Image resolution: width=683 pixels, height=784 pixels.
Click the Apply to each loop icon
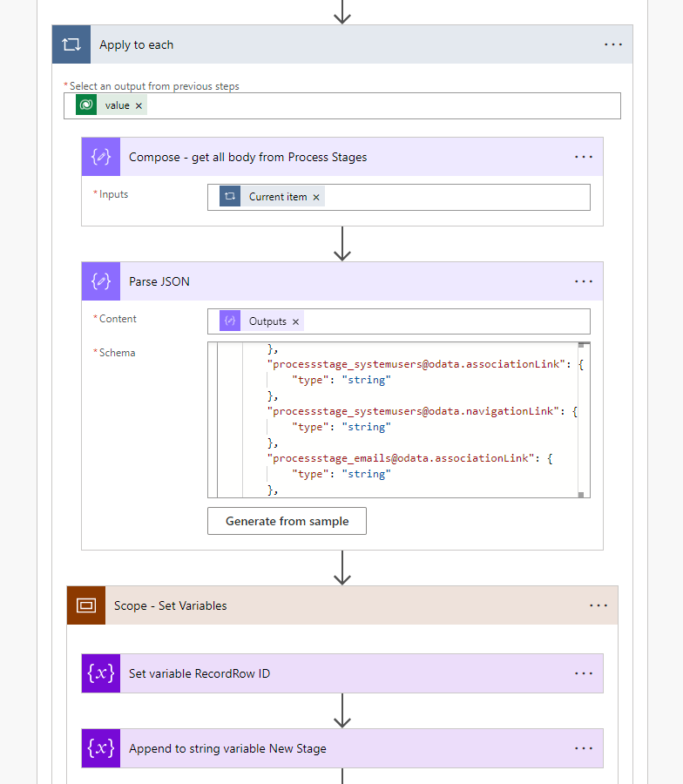[x=71, y=44]
